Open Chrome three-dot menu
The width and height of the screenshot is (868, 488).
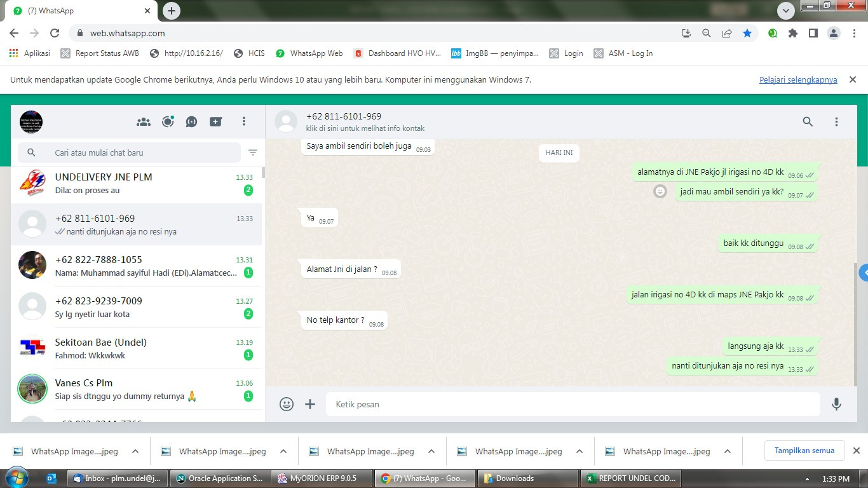click(x=853, y=33)
